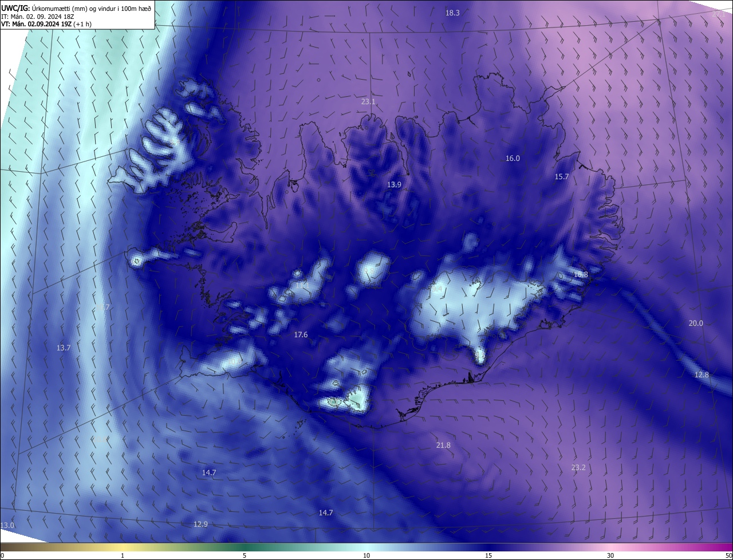Click the 23.1 value label on the map
Screen dimensions: 733x560
click(368, 101)
